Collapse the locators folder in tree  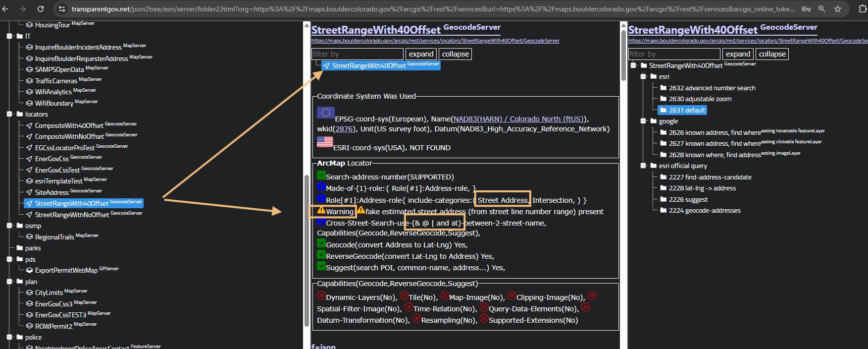(10, 114)
